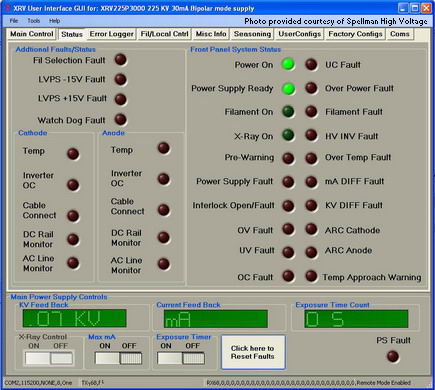Click the Filament On indicator LED
Screen dimensions: 435x390
(x=288, y=112)
